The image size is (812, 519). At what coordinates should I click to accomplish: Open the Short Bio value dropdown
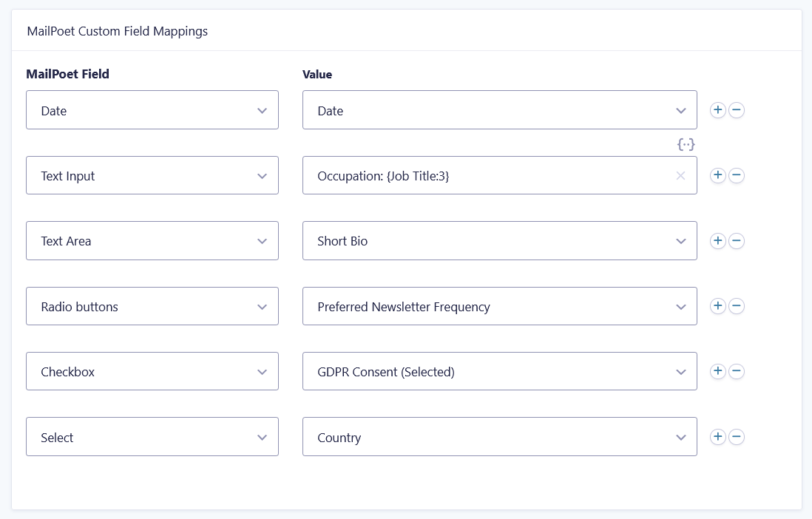500,241
